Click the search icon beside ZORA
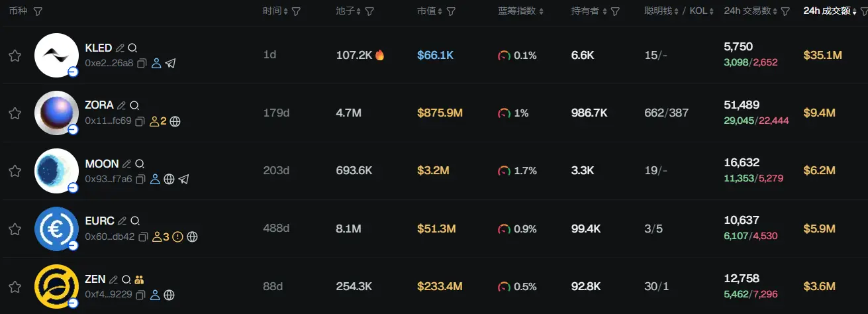 pyautogui.click(x=134, y=105)
